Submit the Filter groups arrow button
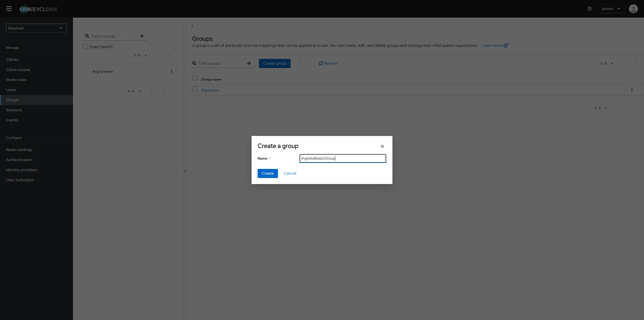The width and height of the screenshot is (644, 320). click(249, 63)
